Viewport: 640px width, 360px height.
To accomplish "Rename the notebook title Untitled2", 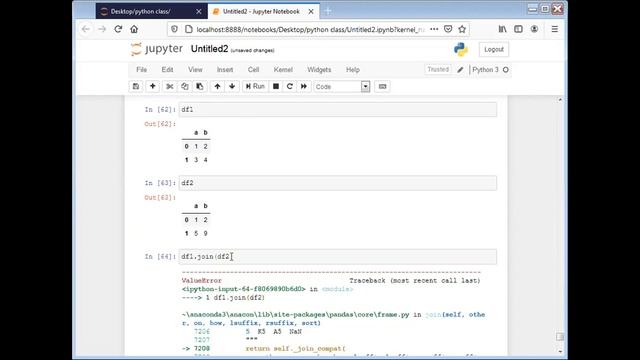I will point(209,49).
